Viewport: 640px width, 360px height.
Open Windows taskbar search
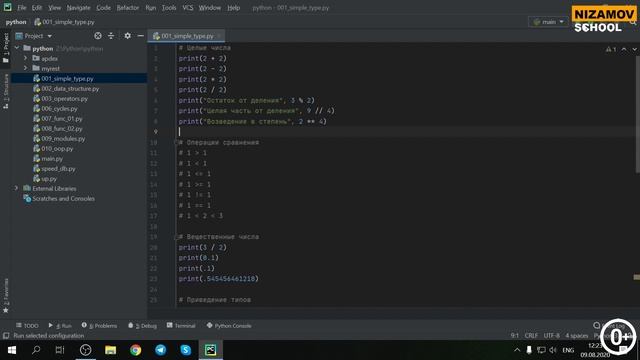36,350
